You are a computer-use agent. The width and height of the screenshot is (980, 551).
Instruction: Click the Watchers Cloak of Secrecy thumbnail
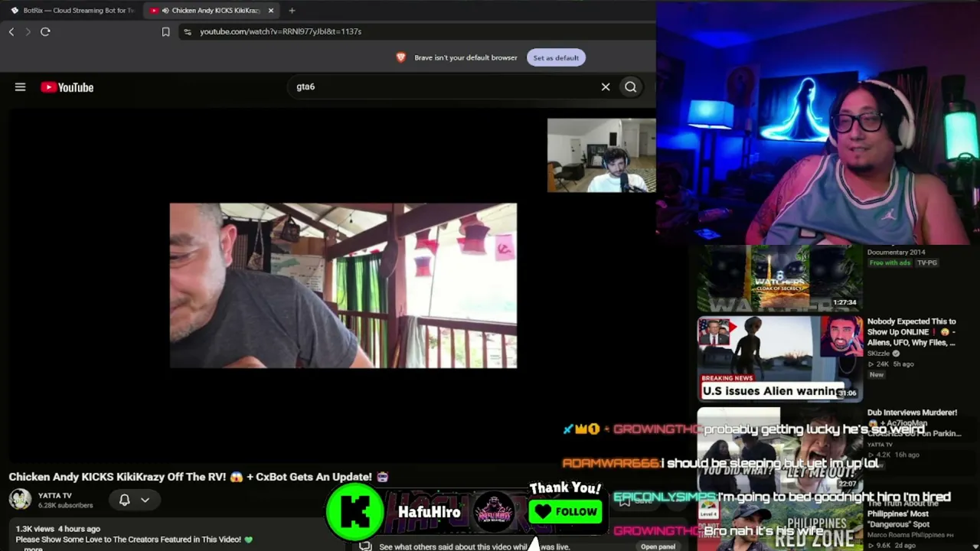(779, 279)
